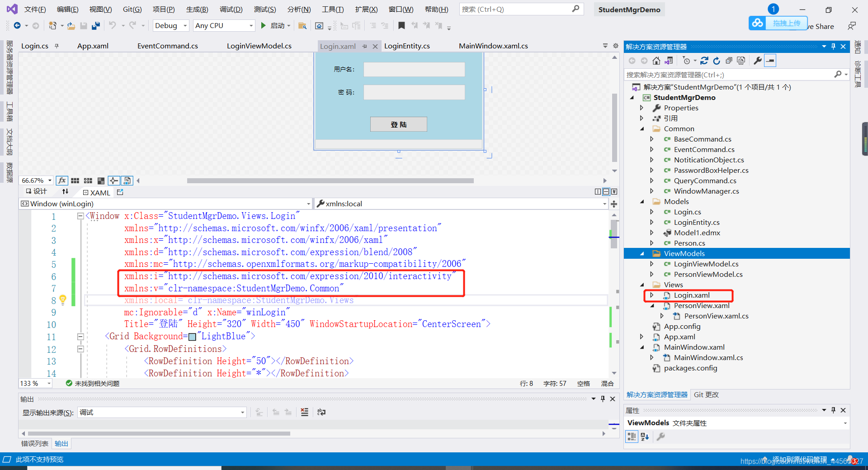This screenshot has height=470, width=868.
Task: Click the split editor plus icon
Action: 614,204
